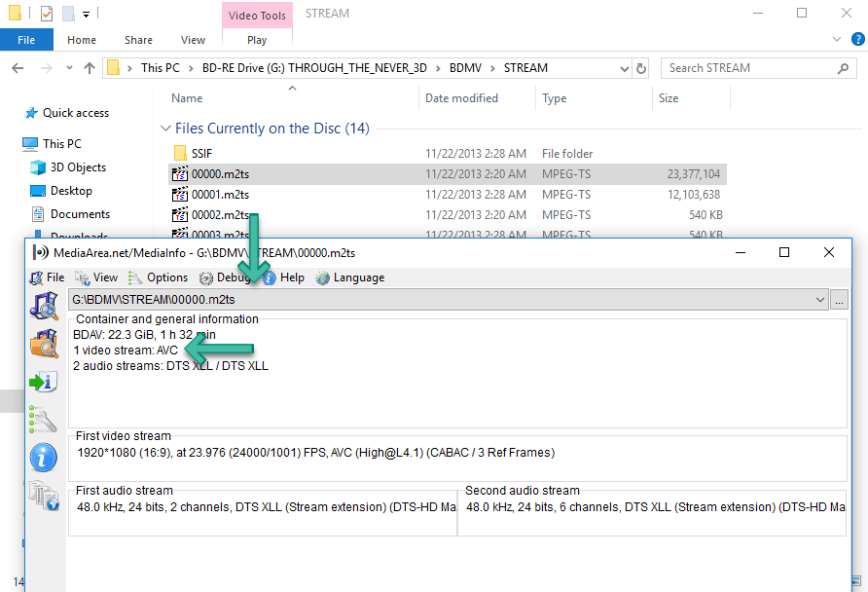Click the 2 audio streams summary line

[170, 365]
